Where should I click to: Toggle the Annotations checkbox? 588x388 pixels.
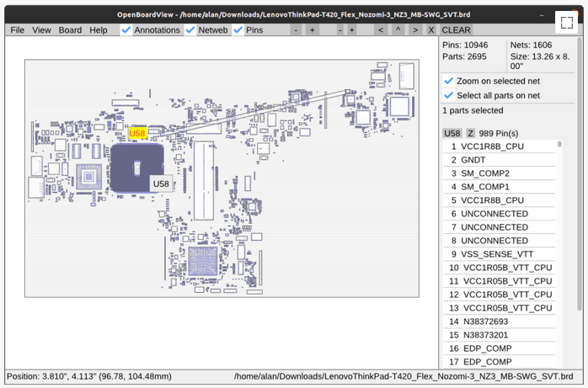tap(126, 30)
